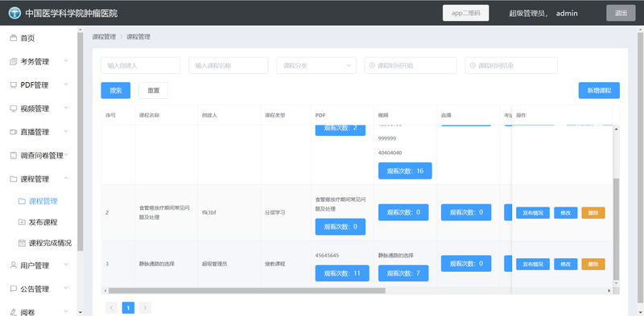Open 课程完成情况 submenu item

tap(50, 243)
